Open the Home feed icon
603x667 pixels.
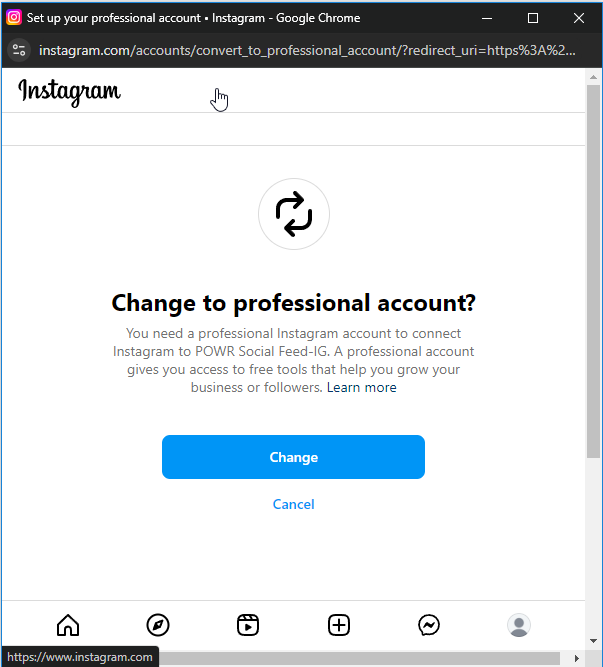[68, 625]
